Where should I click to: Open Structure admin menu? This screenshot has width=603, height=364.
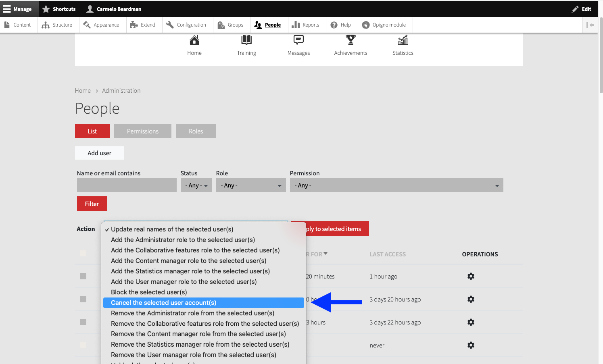[x=57, y=25]
